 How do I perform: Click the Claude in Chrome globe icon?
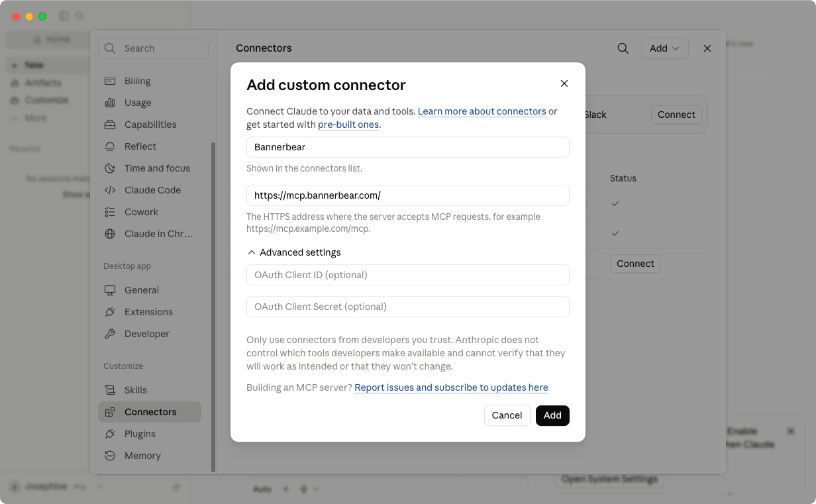tap(110, 234)
